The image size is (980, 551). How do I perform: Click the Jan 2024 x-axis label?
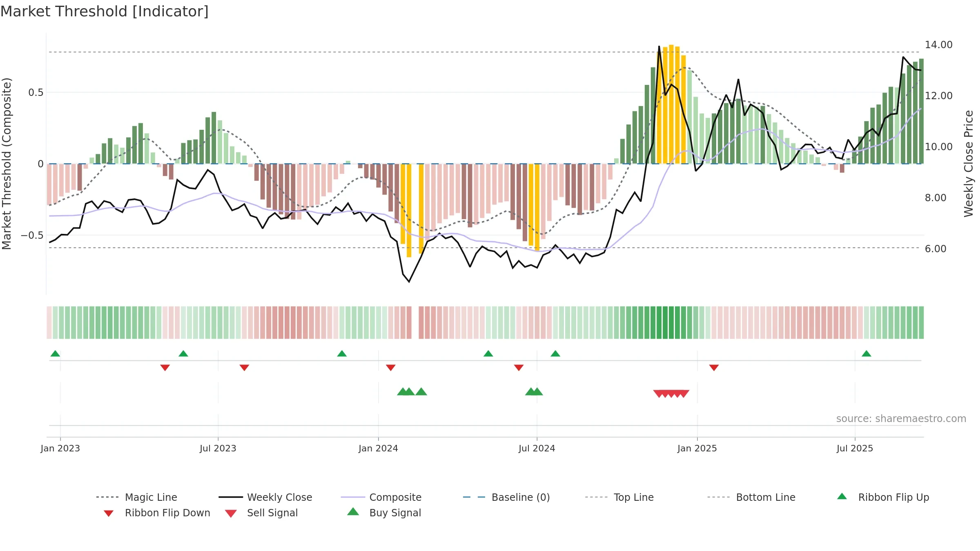tap(379, 448)
